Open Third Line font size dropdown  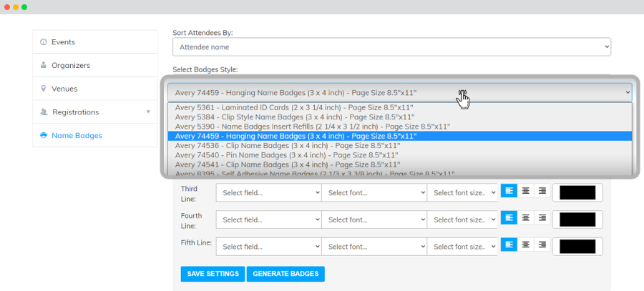(462, 192)
